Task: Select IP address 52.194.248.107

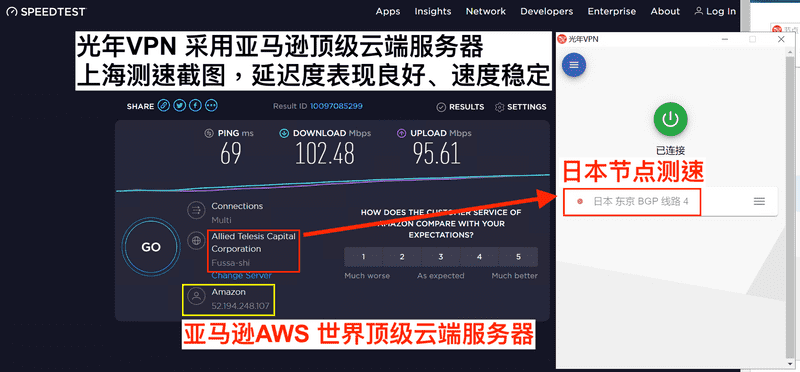Action: (240, 307)
